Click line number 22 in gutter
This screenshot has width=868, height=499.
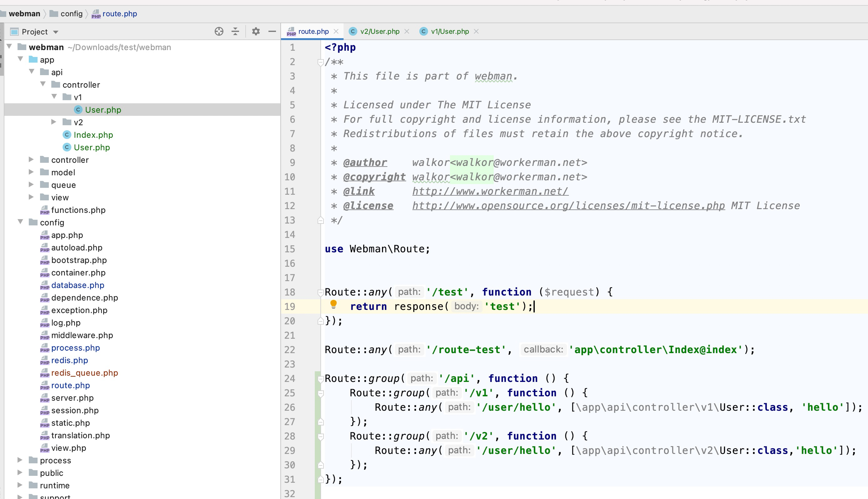(290, 350)
